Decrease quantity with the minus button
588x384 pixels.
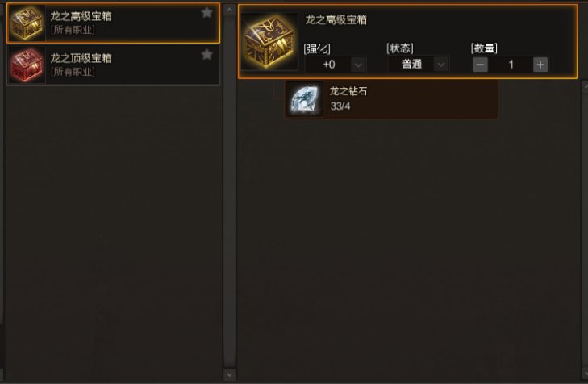pyautogui.click(x=481, y=65)
